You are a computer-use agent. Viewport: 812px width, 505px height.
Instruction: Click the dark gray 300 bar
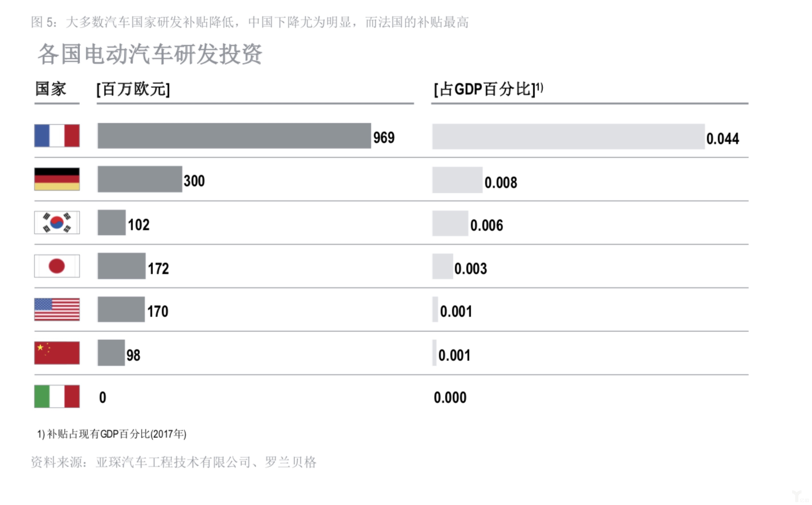[140, 179]
